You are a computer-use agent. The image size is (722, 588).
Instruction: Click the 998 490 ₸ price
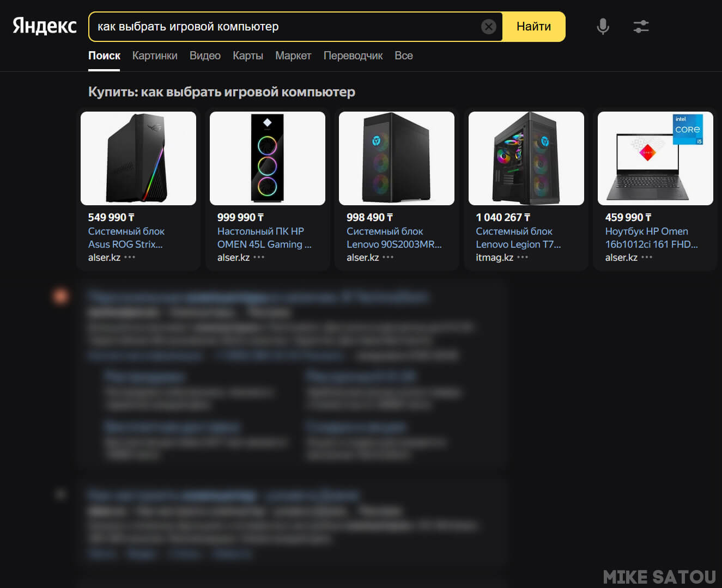coord(369,217)
